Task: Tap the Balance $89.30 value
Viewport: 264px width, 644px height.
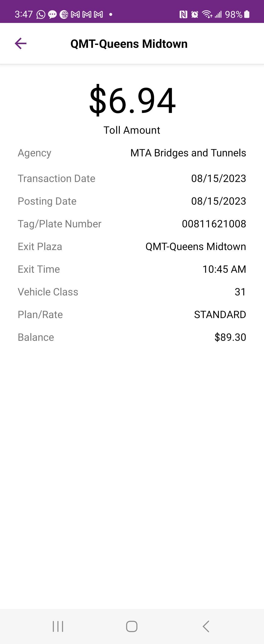Action: 230,337
